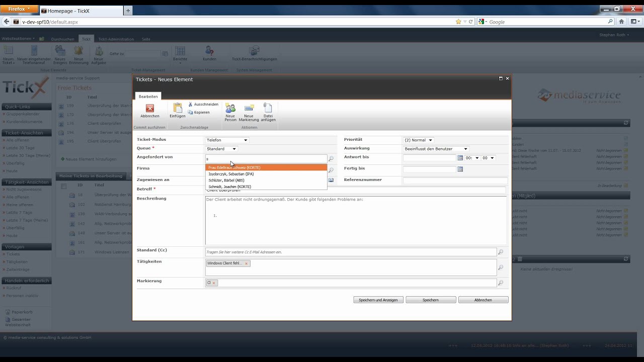
Task: Click the Abbrechen ribbon icon
Action: (150, 108)
